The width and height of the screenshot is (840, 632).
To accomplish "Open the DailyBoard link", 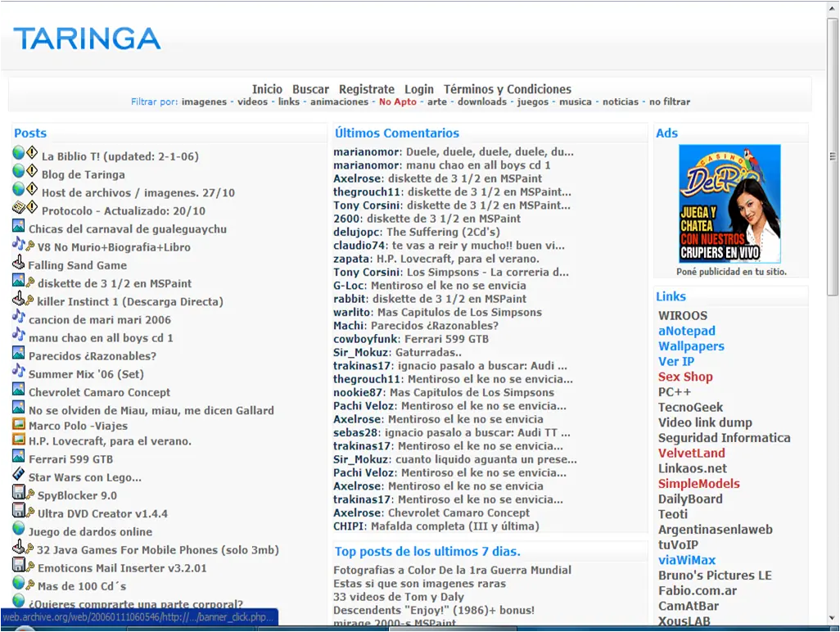I will [690, 499].
